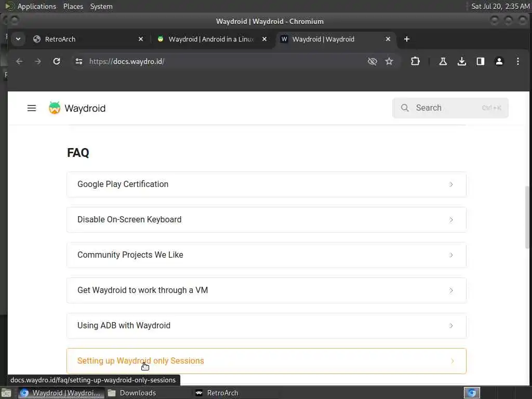This screenshot has width=532, height=399.
Task: Open a new tab with plus button
Action: 406,39
